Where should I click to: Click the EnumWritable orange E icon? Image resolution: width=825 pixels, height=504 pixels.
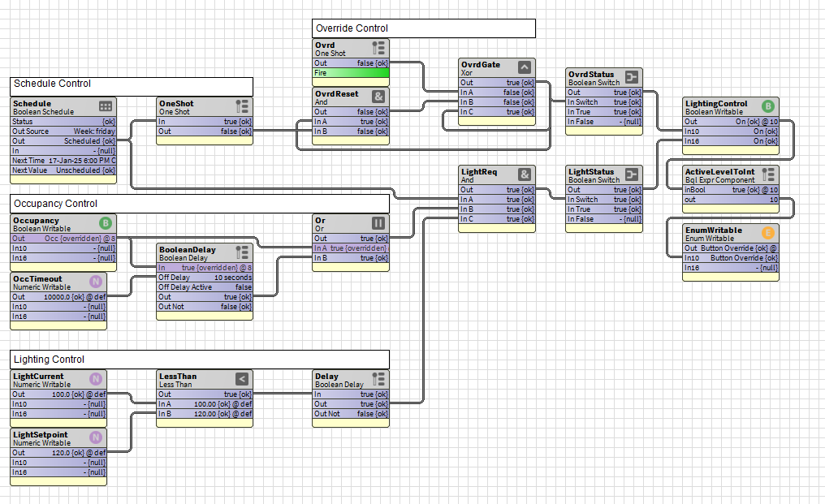pyautogui.click(x=768, y=233)
